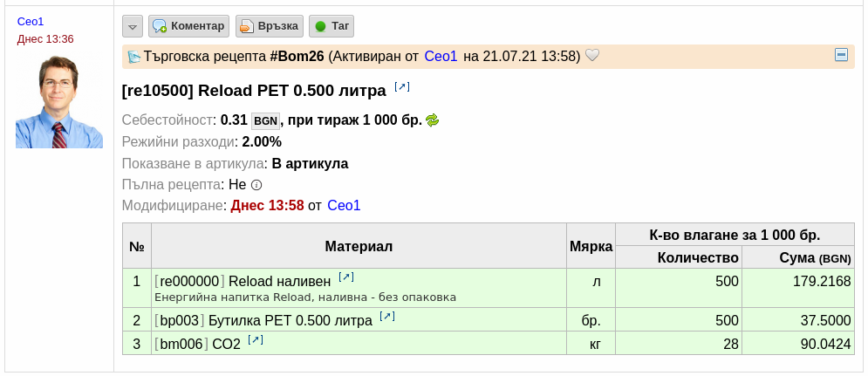Click the Материал column header

359,246
